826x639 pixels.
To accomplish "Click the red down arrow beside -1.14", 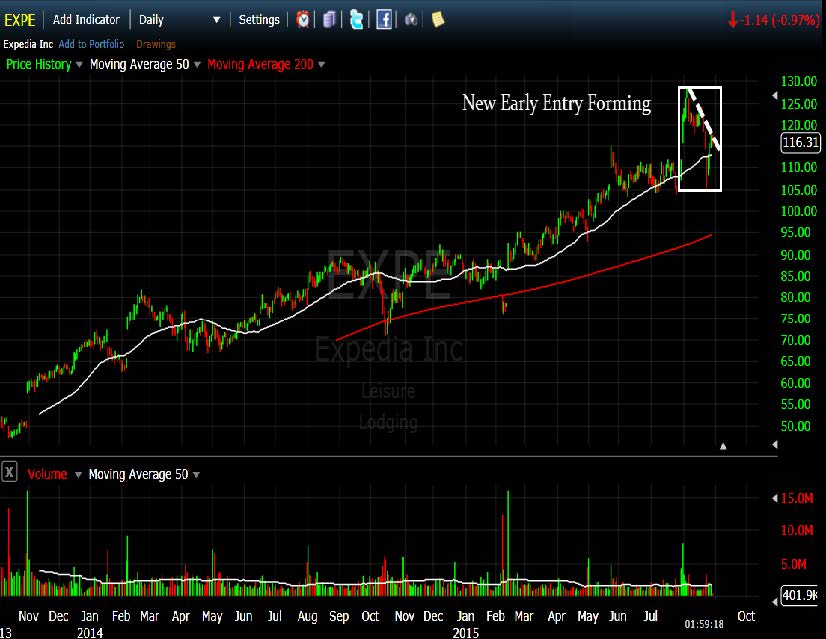I will point(732,20).
